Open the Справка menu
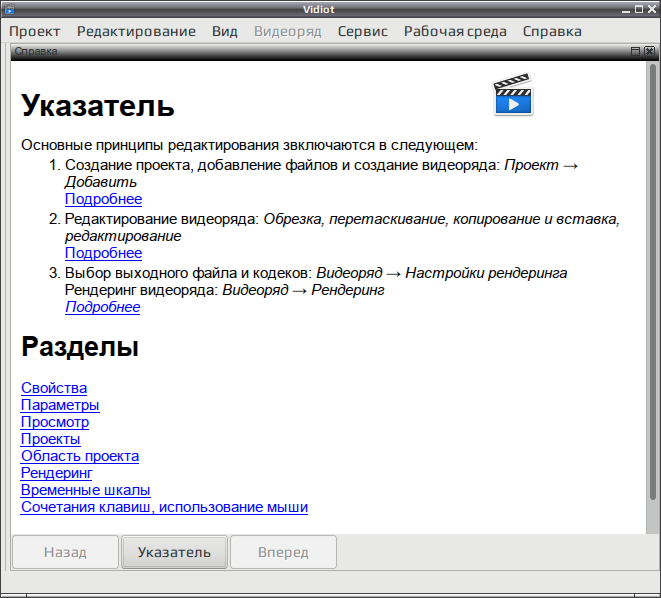Image resolution: width=661 pixels, height=598 pixels. [552, 31]
